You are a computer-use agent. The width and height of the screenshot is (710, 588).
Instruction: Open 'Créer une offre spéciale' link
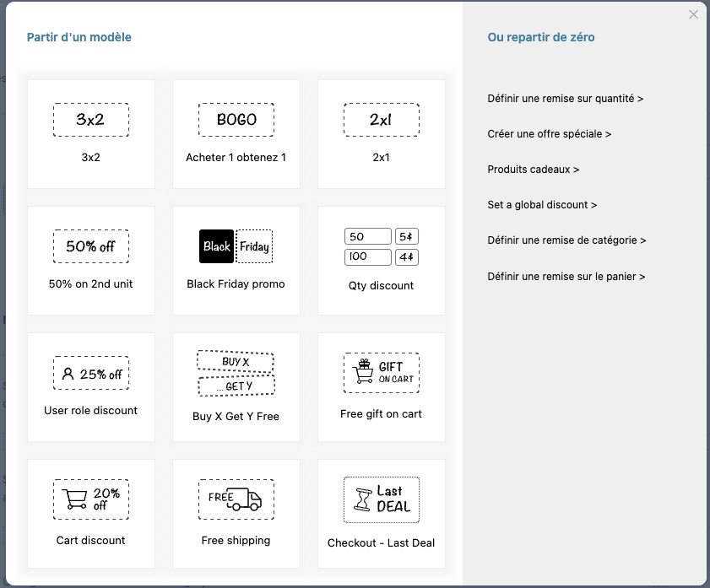pyautogui.click(x=550, y=134)
